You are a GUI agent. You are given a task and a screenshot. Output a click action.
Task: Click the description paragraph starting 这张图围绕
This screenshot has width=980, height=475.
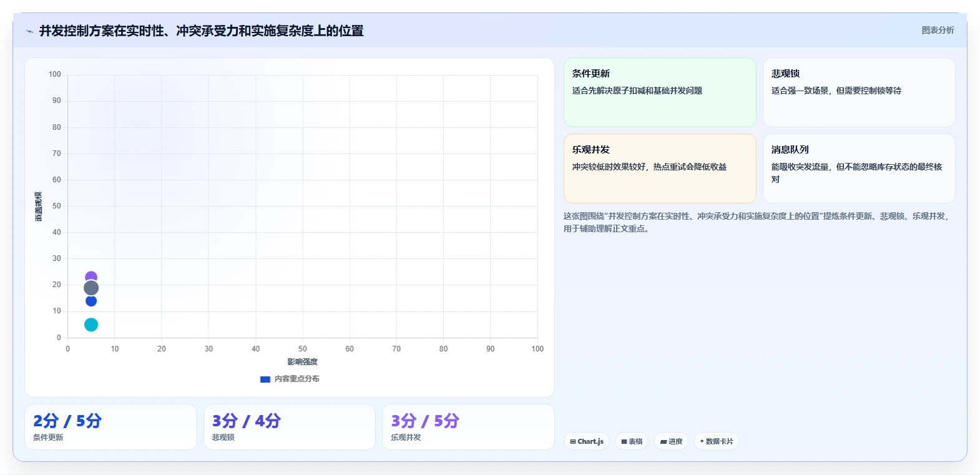tap(757, 222)
